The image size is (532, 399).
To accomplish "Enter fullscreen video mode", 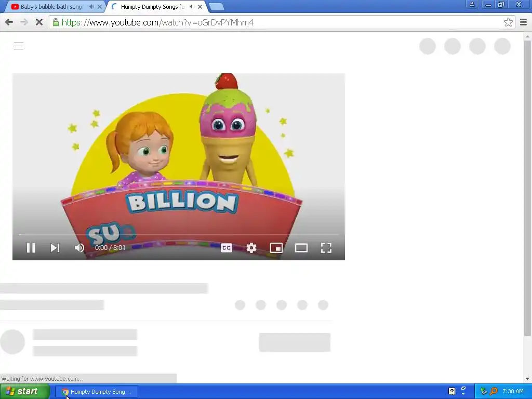I will (x=326, y=248).
